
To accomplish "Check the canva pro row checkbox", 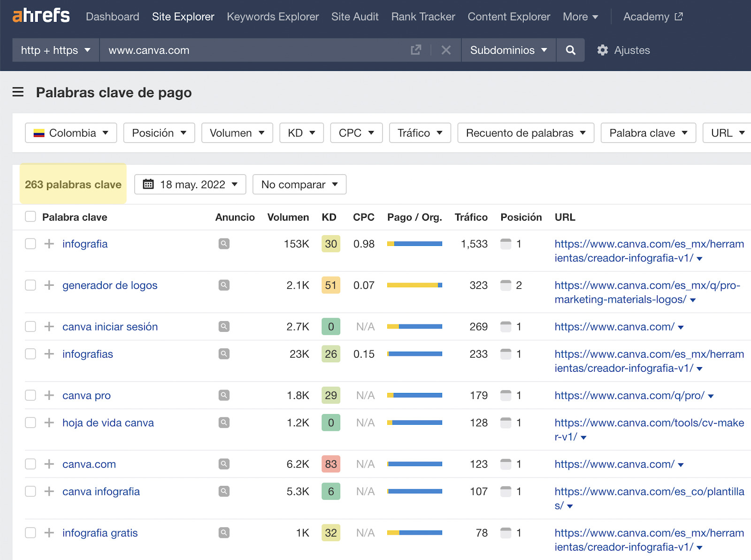I will pos(31,395).
